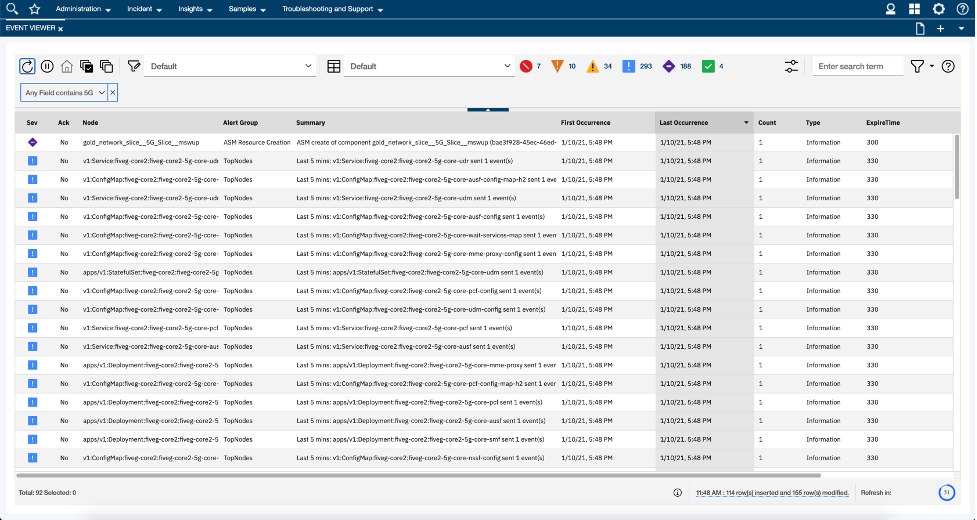Screen dimensions: 977x520
Task: Open the search magnifier icon in top bar
Action: coord(12,9)
